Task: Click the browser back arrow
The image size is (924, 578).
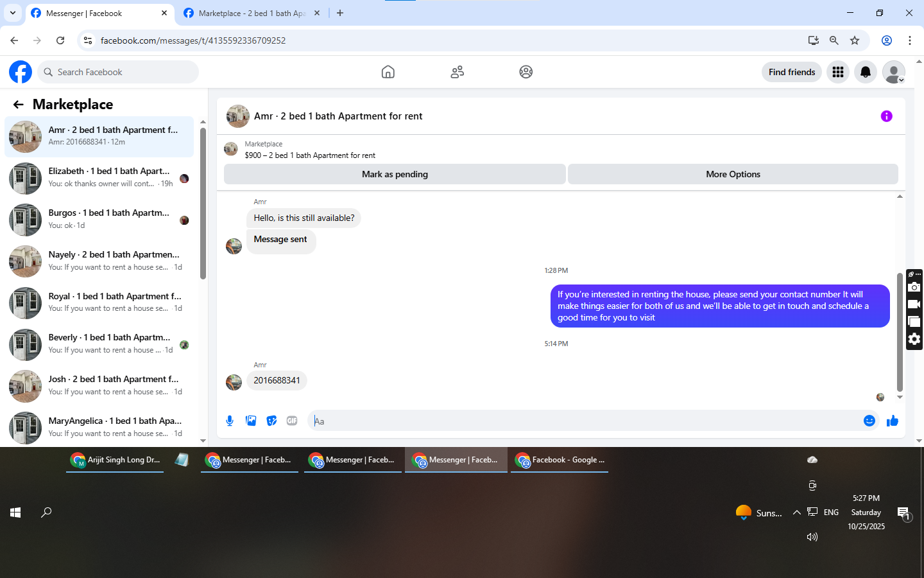Action: (14, 40)
